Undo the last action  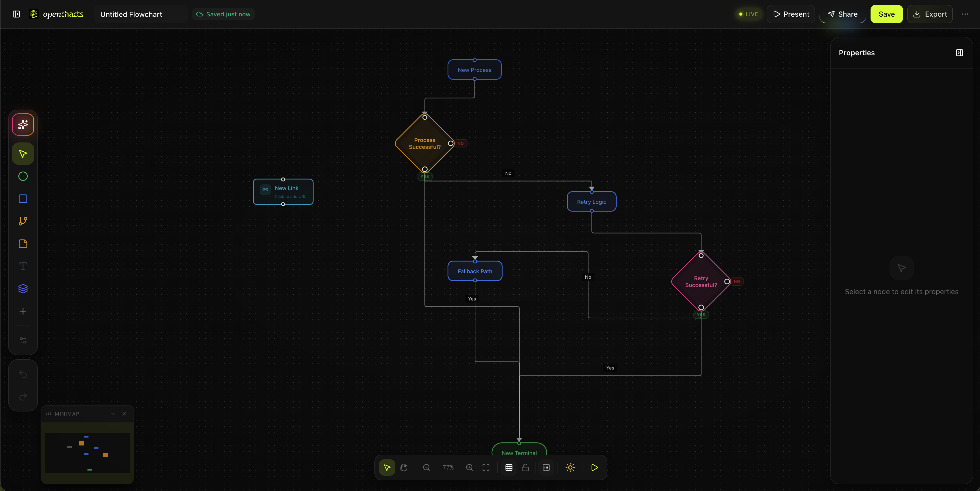click(23, 375)
